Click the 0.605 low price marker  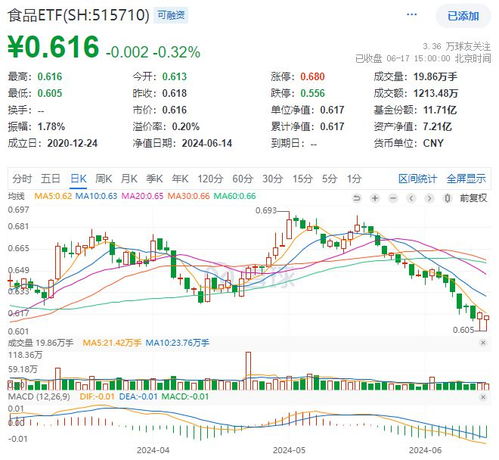click(463, 330)
